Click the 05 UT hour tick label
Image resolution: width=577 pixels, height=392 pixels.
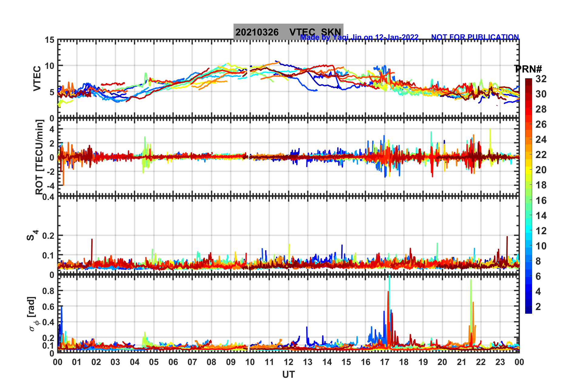[x=154, y=362]
